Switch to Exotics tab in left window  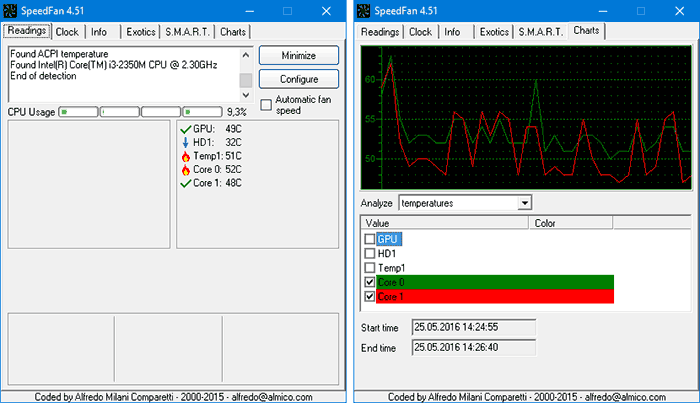click(x=141, y=32)
